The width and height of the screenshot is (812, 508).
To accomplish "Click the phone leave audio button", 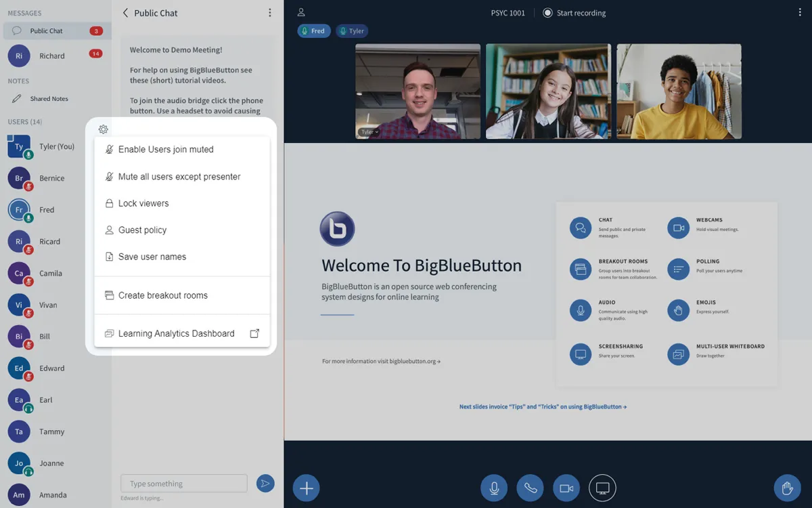I will click(530, 488).
